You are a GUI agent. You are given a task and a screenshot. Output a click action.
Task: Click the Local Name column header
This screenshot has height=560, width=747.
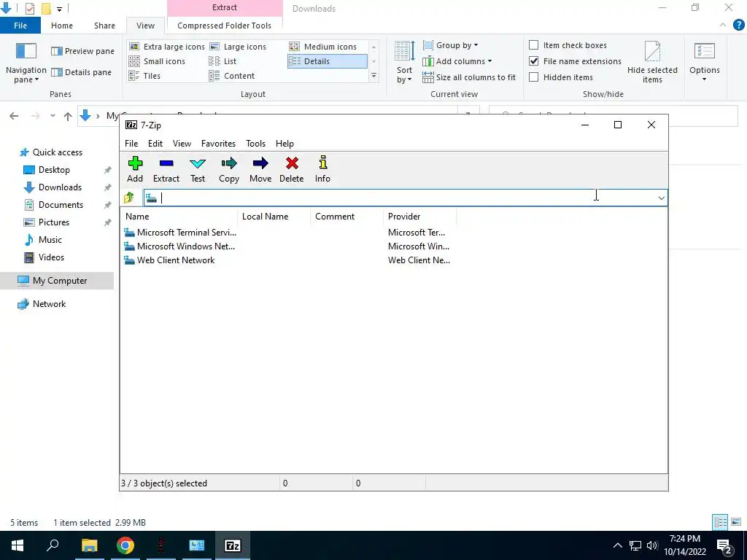tap(274, 217)
